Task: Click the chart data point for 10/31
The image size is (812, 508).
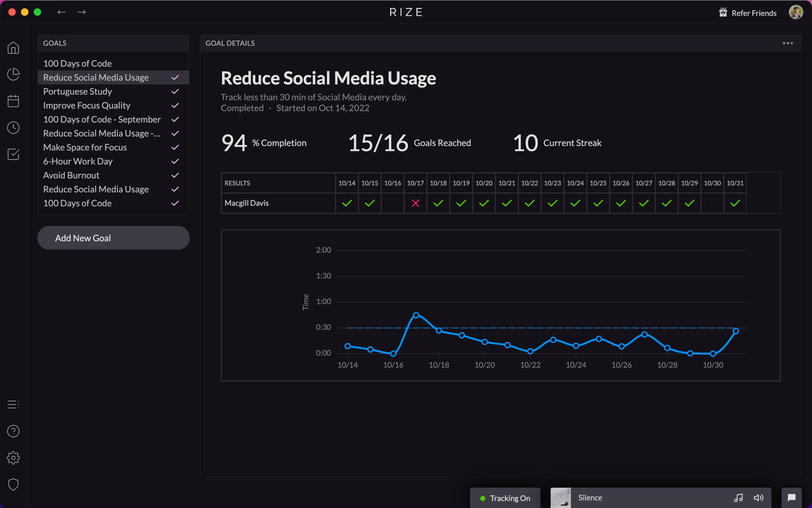Action: pyautogui.click(x=736, y=331)
